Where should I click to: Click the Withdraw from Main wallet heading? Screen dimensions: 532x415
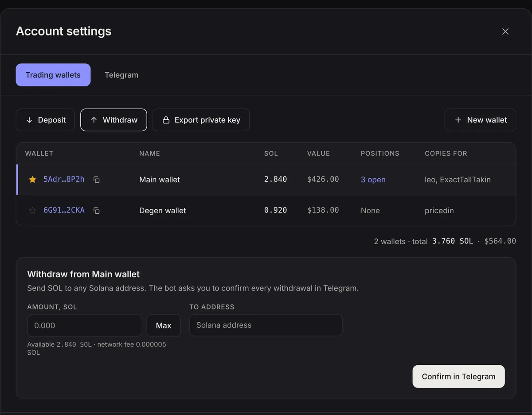pos(83,274)
